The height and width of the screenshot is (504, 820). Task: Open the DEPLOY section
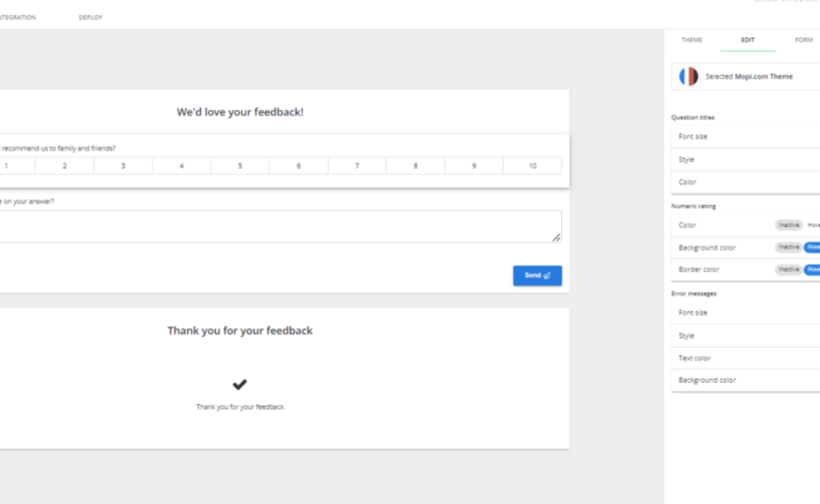pos(90,16)
